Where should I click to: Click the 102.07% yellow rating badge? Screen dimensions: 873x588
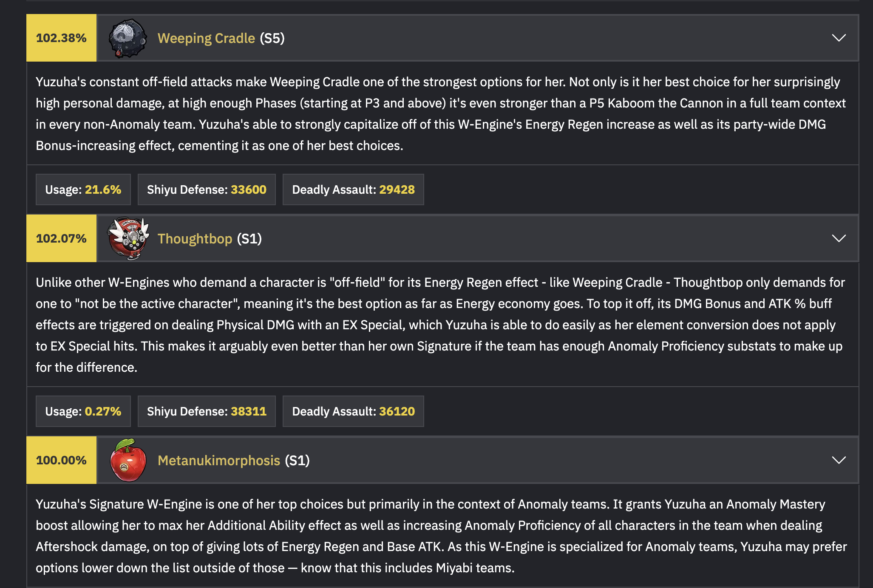(x=61, y=239)
